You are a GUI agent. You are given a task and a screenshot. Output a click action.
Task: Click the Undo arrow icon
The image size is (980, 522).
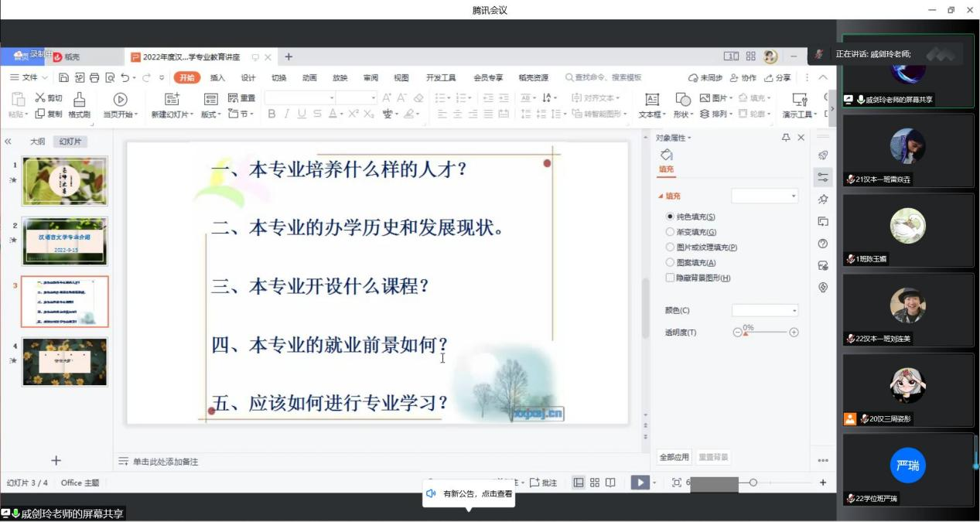click(x=125, y=77)
